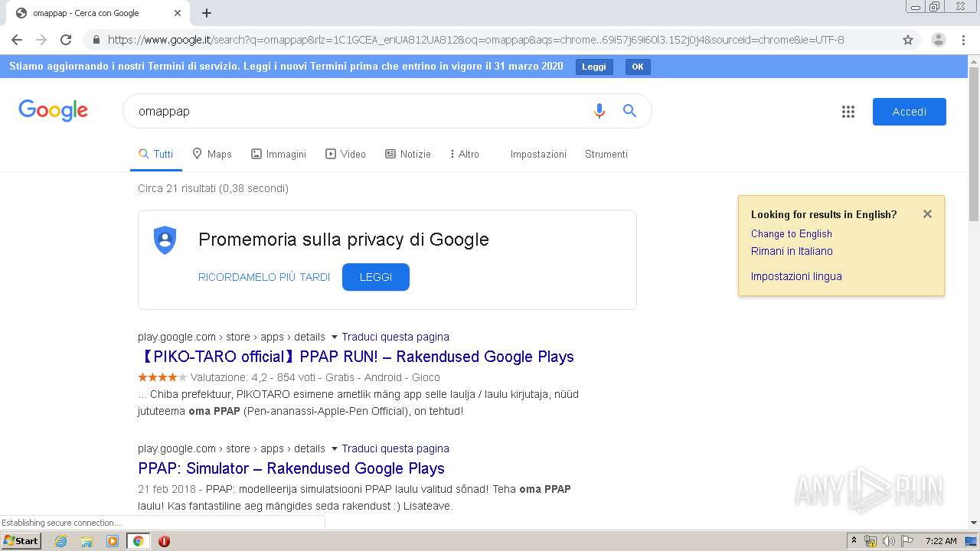
Task: Open a new tab with the plus button
Action: coord(207,13)
